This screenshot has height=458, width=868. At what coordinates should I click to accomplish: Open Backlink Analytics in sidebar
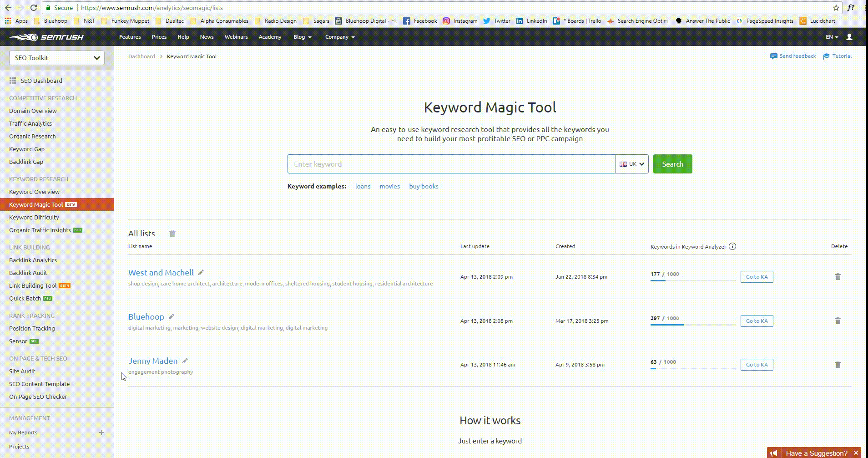coord(33,260)
